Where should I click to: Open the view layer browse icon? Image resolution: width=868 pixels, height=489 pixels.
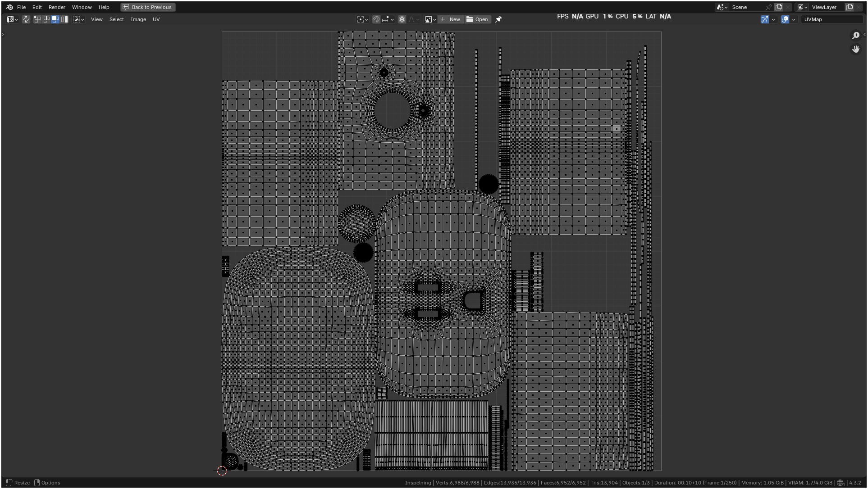tap(802, 7)
